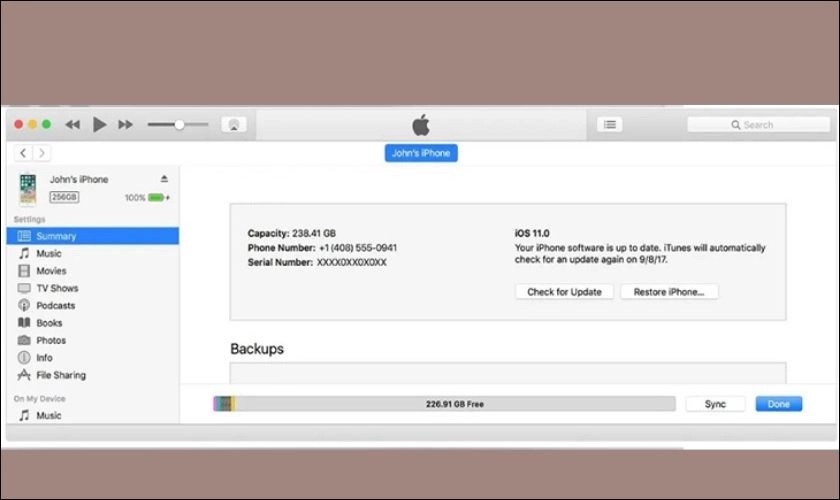This screenshot has width=840, height=500.
Task: Click the Settings sidebar header
Action: pos(29,219)
